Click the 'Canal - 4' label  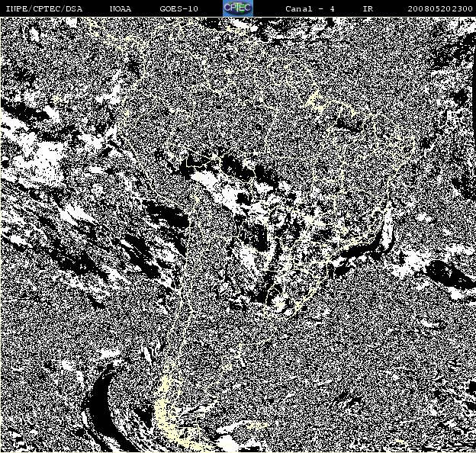pos(310,8)
